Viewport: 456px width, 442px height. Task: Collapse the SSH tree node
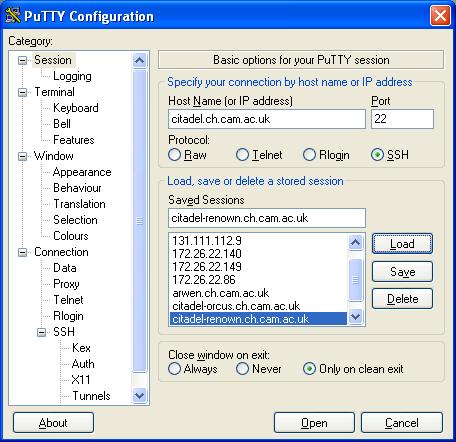click(x=41, y=332)
